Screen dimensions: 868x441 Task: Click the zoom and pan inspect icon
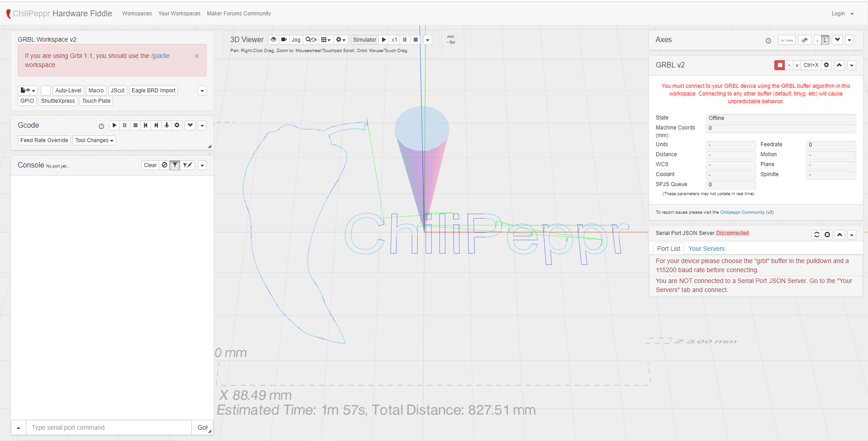311,40
